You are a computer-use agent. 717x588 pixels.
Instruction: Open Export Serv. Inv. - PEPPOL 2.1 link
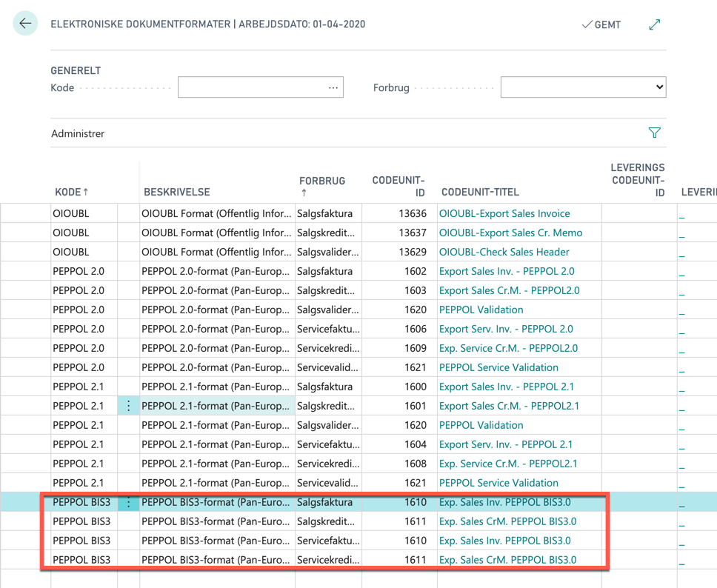pyautogui.click(x=506, y=444)
